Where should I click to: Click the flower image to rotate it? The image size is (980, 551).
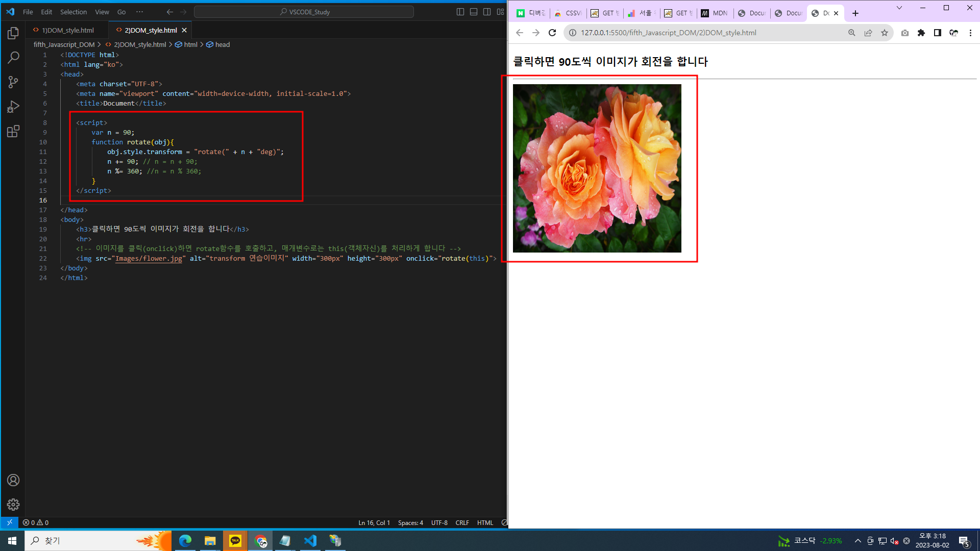(597, 168)
